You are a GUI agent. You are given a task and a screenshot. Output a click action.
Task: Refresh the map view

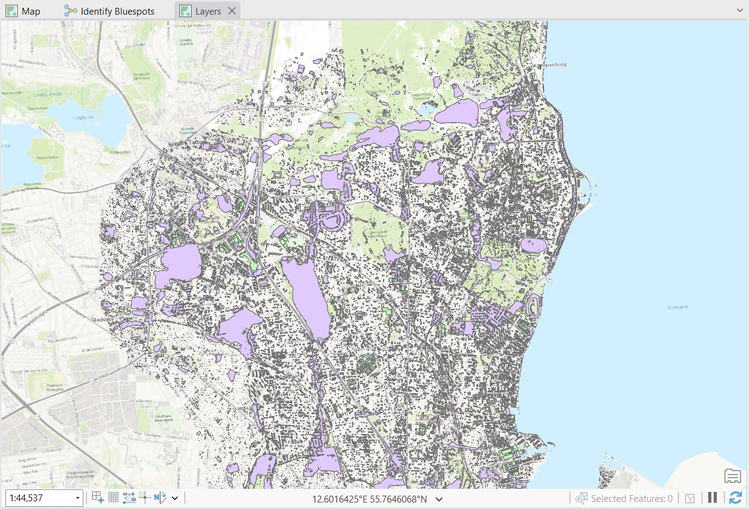735,498
